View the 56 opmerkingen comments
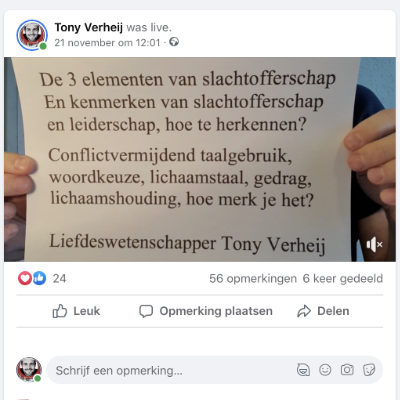This screenshot has width=400, height=400. (x=253, y=278)
